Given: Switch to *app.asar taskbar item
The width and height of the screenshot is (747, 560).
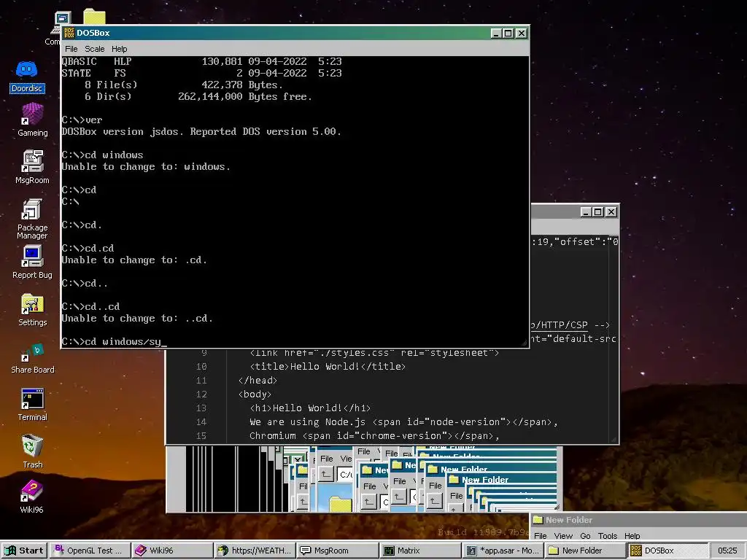Looking at the screenshot, I should pyautogui.click(x=502, y=551).
